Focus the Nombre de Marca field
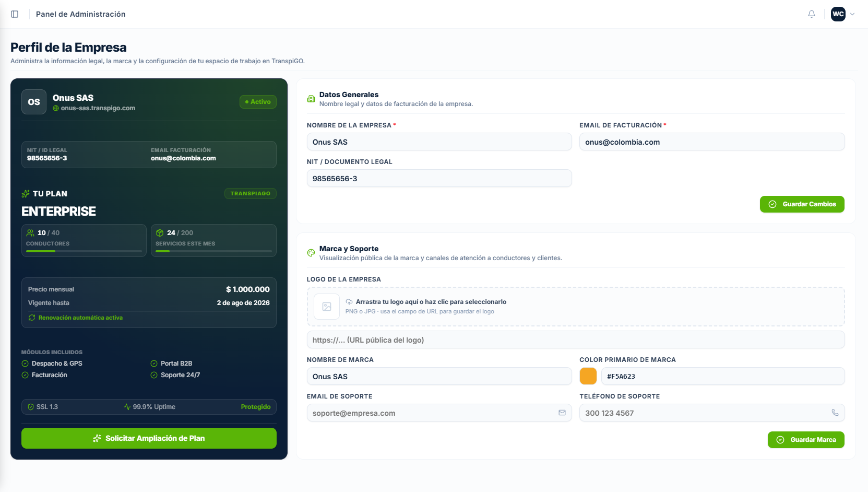Image resolution: width=868 pixels, height=492 pixels. tap(439, 377)
